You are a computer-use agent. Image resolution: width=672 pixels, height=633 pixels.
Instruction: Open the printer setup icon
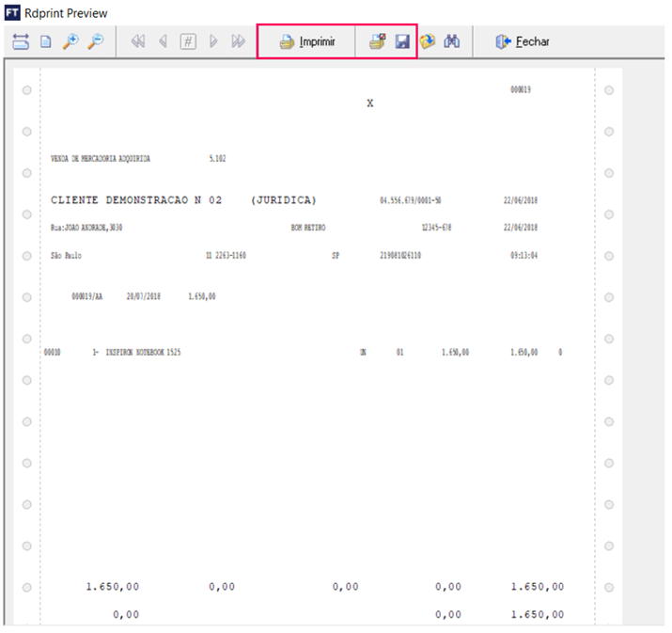pyautogui.click(x=377, y=42)
